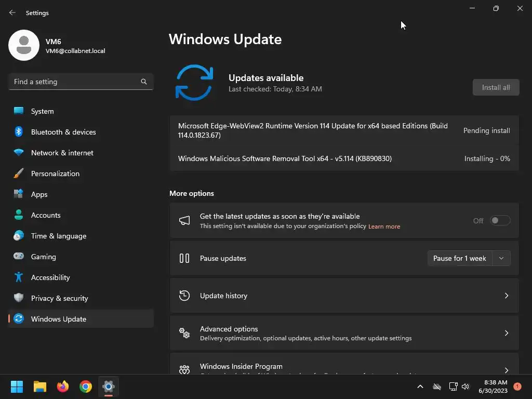The height and width of the screenshot is (399, 532).
Task: Click the Advanced options title
Action: (229, 329)
